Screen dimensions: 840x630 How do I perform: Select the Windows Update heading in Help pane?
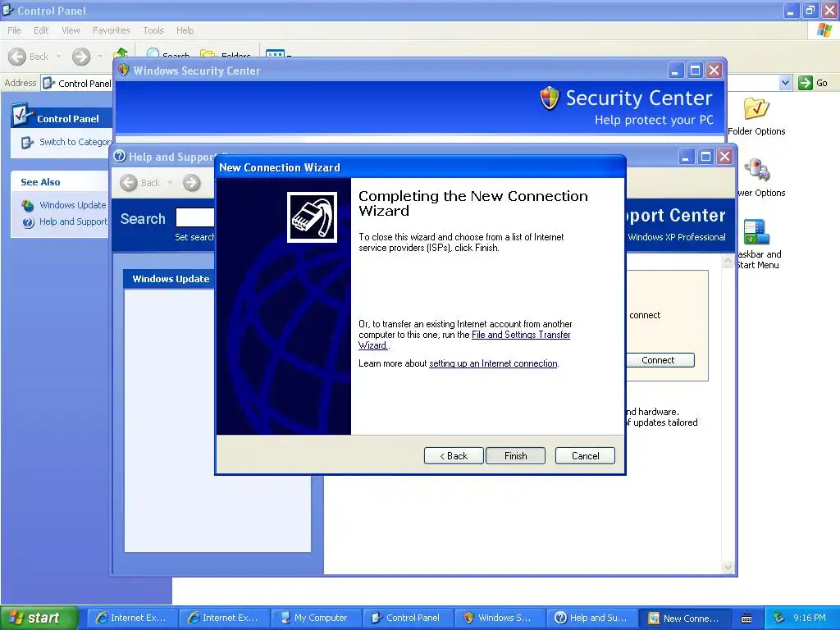[171, 279]
